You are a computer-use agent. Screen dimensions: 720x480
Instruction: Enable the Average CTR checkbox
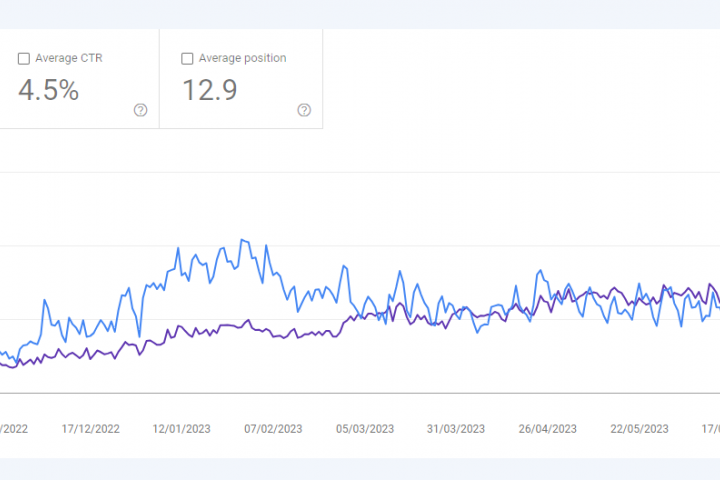[24, 59]
